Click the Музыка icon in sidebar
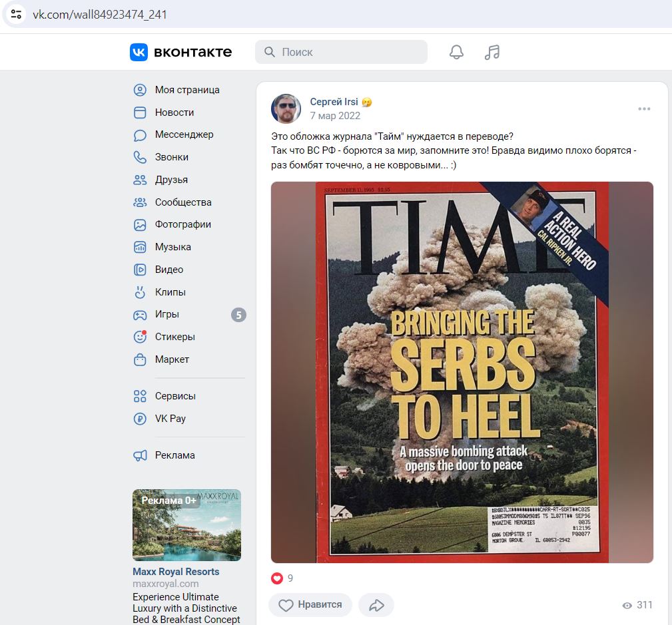The width and height of the screenshot is (672, 625). (140, 247)
